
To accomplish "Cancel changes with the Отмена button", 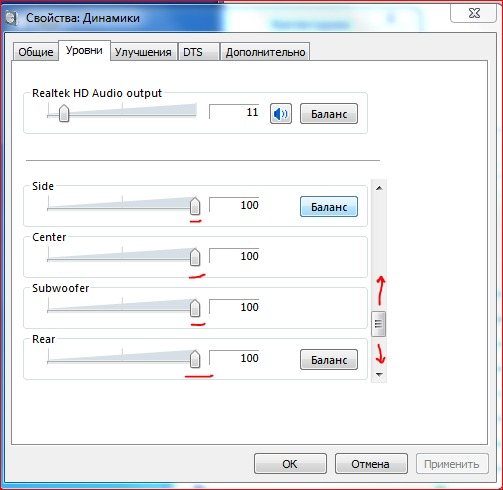I will pyautogui.click(x=371, y=464).
